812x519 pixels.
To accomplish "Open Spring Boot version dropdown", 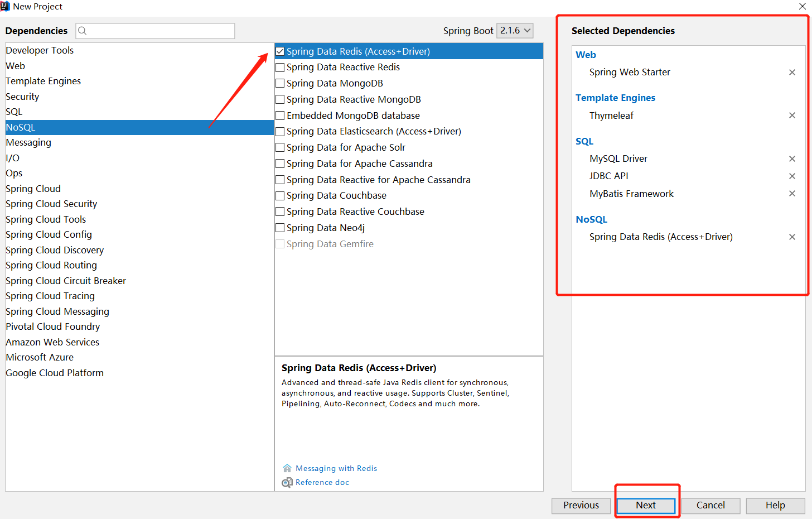I will pos(515,31).
